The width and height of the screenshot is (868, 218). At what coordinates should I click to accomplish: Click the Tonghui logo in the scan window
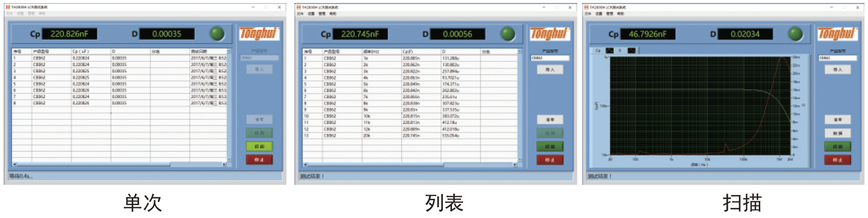click(x=836, y=34)
